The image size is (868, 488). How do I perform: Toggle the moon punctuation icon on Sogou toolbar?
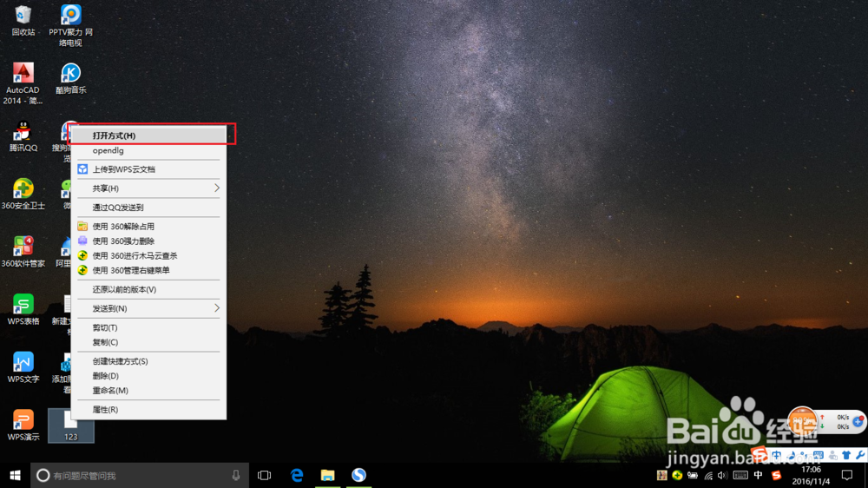pos(790,455)
